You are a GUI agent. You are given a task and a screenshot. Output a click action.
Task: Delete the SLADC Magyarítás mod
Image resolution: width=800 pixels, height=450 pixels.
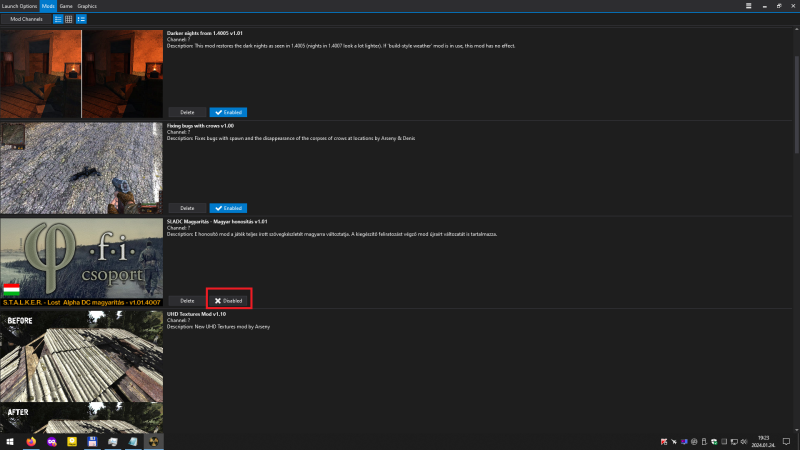pos(187,301)
